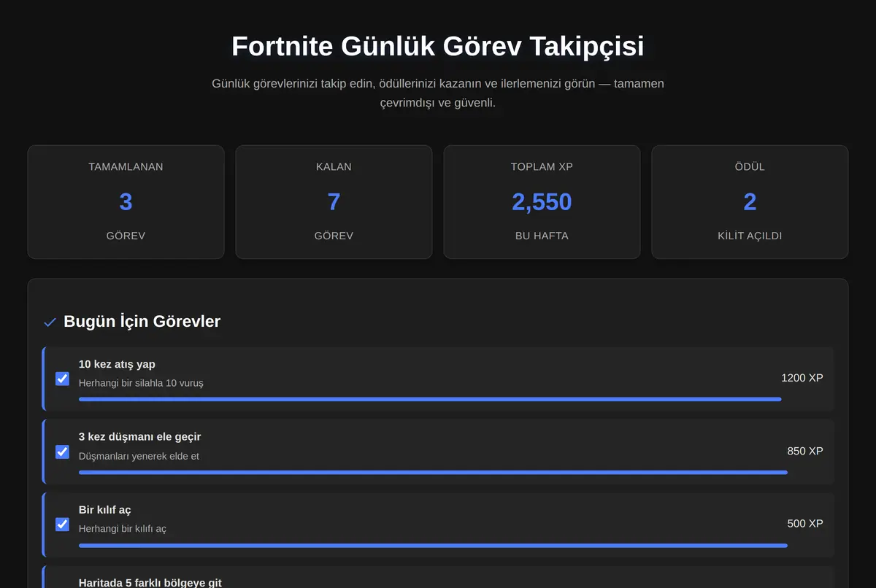
Task: Click the 'Herhangi bir silahla 10 vuruş' description
Action: [x=141, y=383]
